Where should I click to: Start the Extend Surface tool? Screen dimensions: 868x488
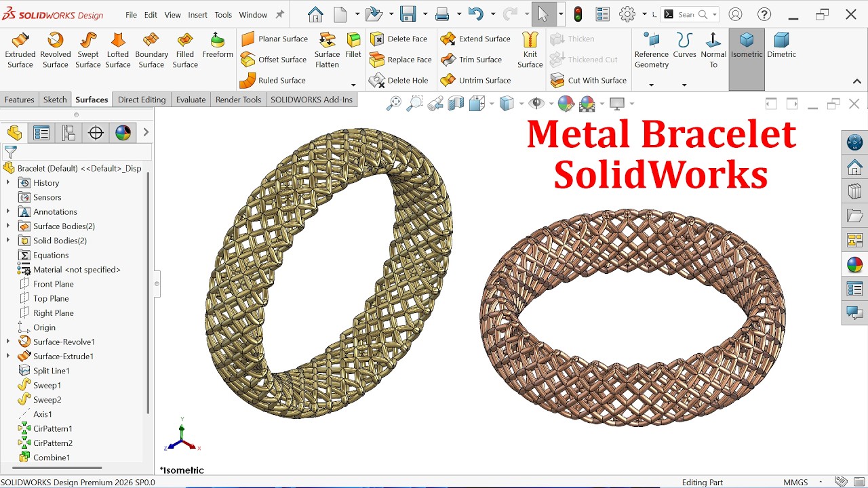tap(475, 39)
